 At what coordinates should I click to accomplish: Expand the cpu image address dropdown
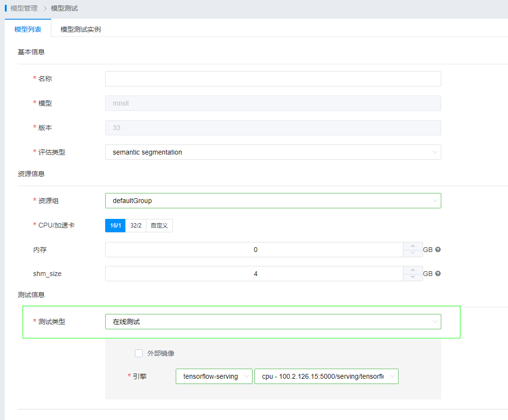point(327,377)
